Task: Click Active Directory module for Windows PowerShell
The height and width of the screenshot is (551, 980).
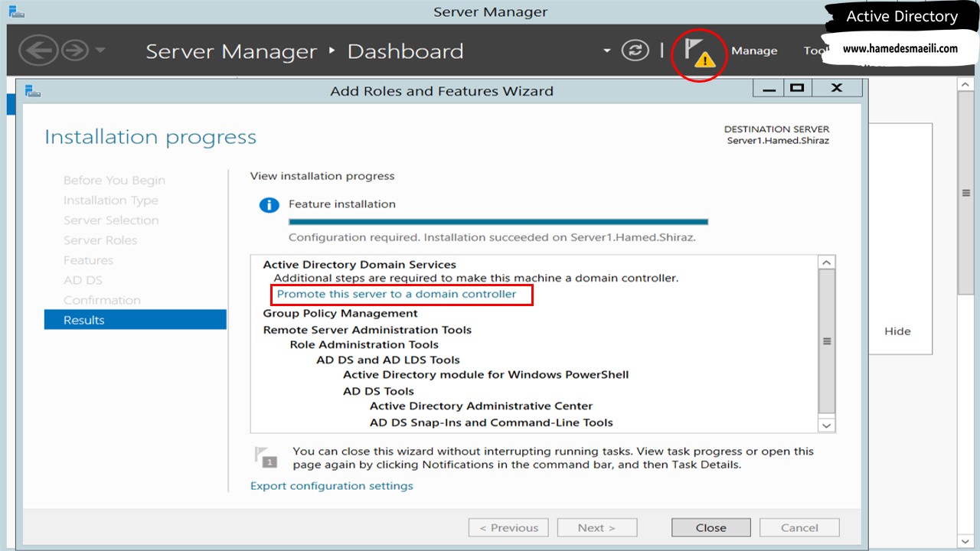Action: (x=485, y=375)
